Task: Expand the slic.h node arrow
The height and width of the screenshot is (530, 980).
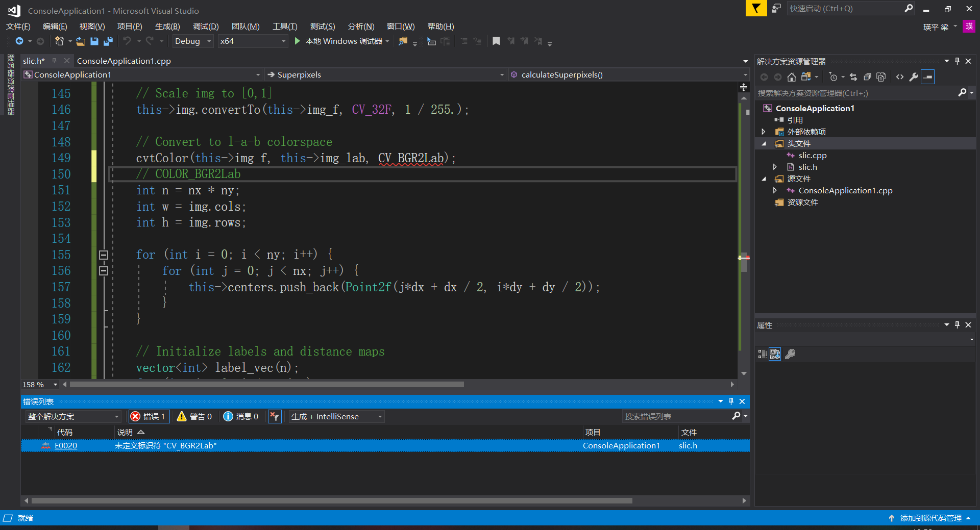Action: 775,167
